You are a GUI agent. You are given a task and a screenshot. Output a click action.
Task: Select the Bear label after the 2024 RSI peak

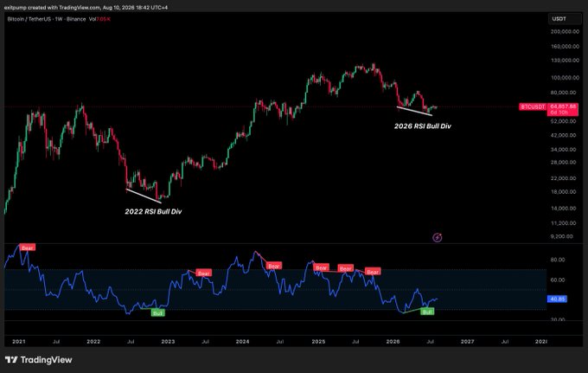click(x=274, y=266)
